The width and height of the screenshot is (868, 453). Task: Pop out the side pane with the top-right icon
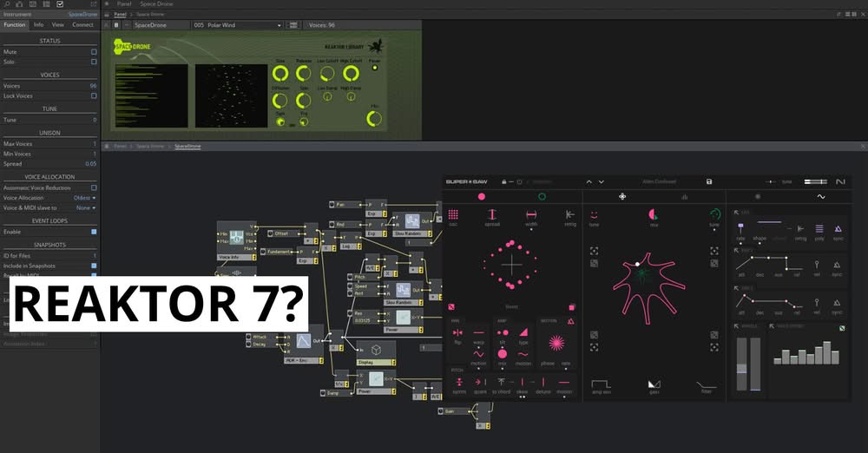point(94,3)
